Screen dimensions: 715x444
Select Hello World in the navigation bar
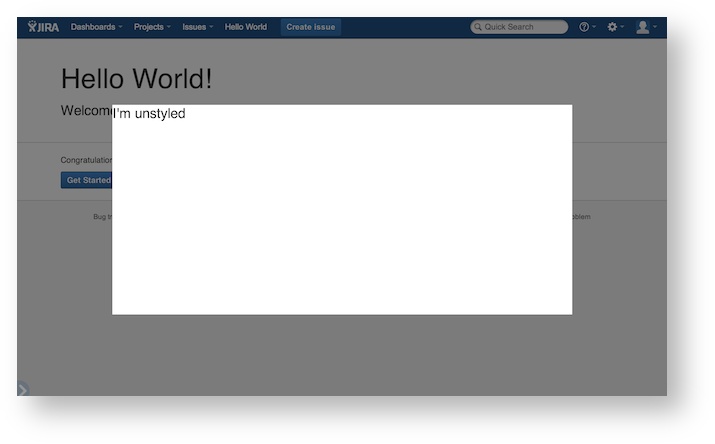[x=246, y=27]
